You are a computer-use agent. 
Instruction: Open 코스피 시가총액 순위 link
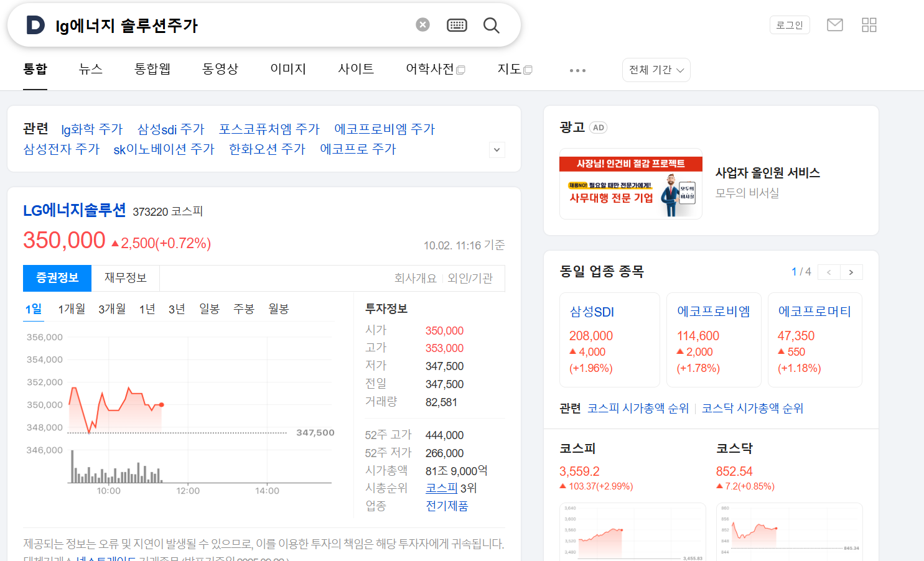[638, 409]
